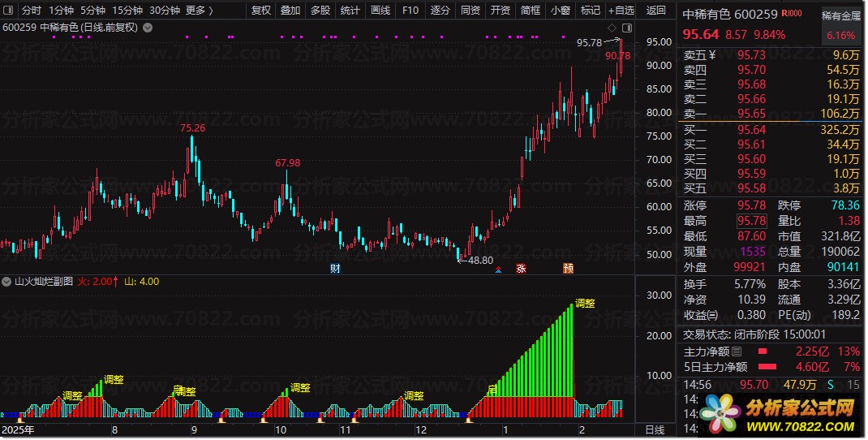Click the 火: 2.00 indicator value
Screen dimensions: 868x440
coord(97,282)
